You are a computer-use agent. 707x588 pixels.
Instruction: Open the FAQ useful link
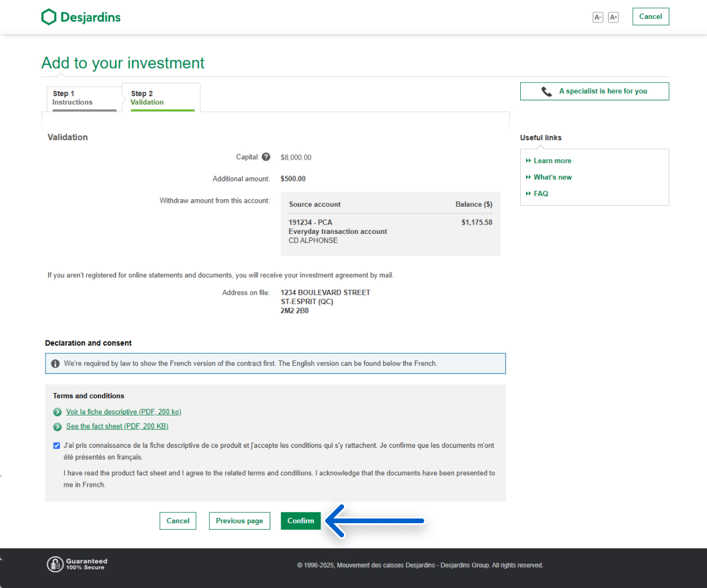pos(540,194)
